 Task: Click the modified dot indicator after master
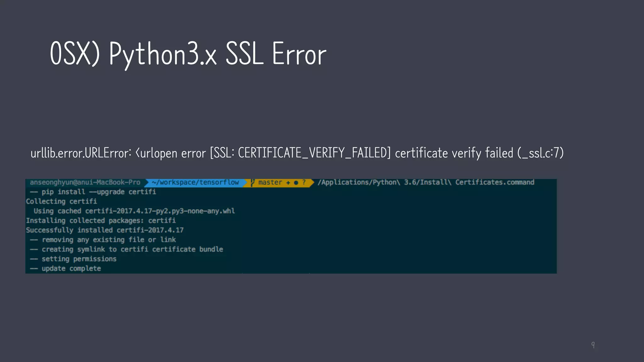(x=296, y=183)
